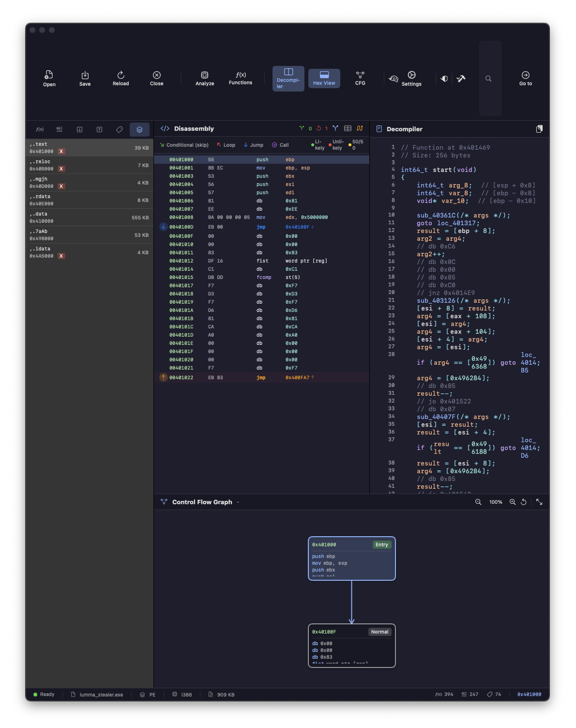
Task: Switch to the Hex View tab
Action: 324,78
